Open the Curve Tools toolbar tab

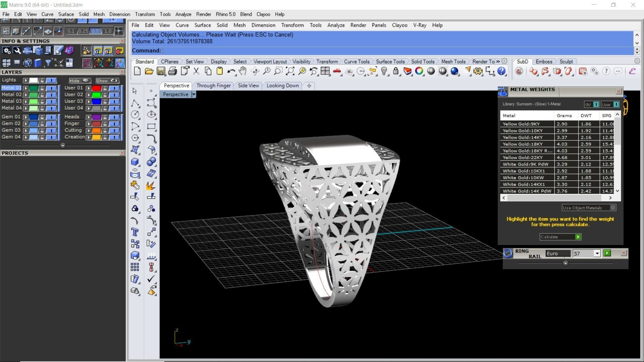356,62
